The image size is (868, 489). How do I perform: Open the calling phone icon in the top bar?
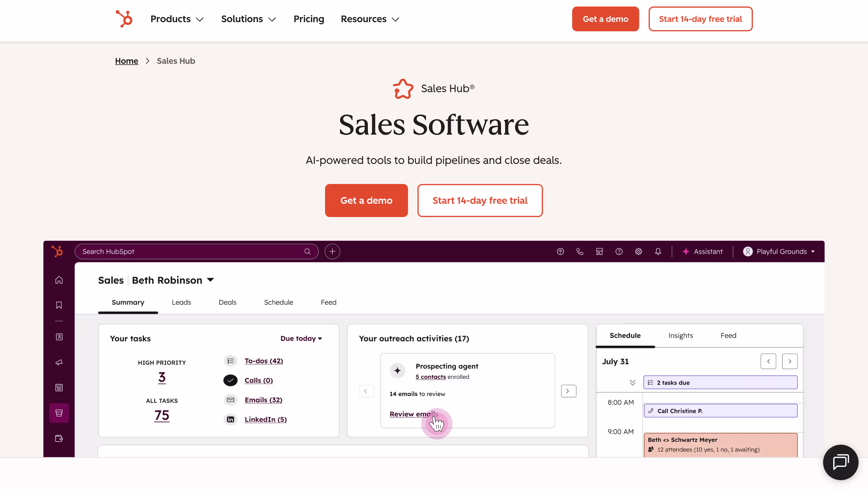[580, 251]
